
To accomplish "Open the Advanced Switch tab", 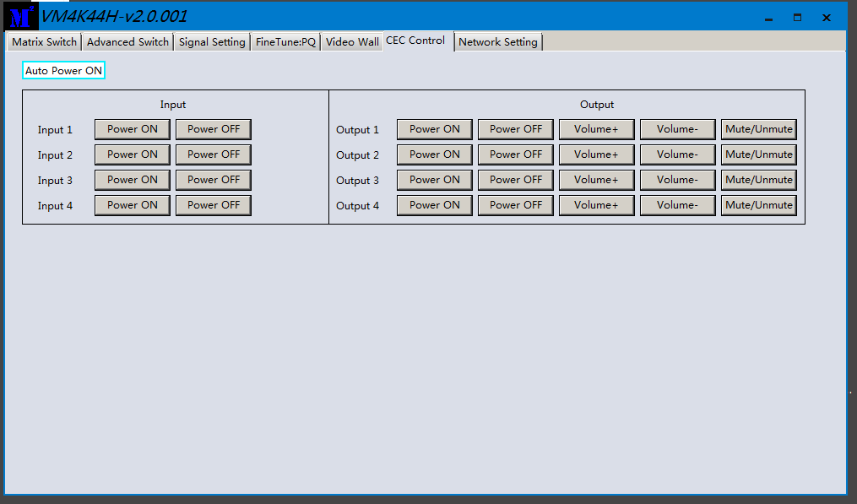I will (127, 42).
